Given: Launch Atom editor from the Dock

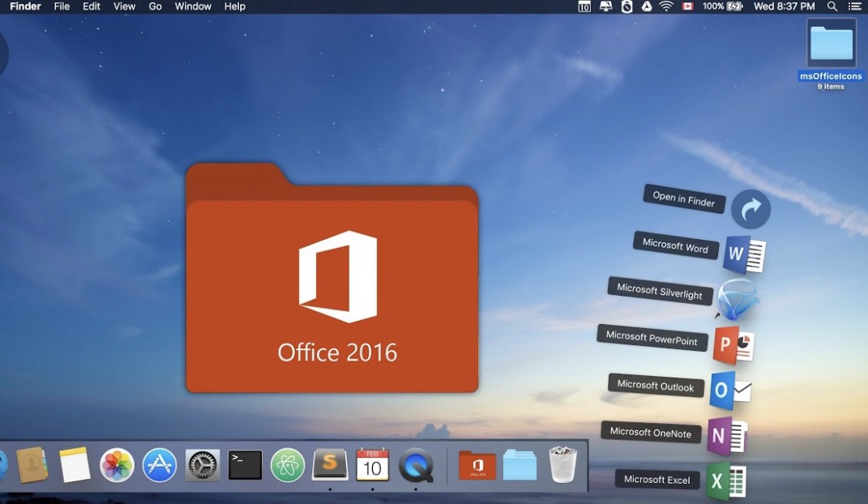Looking at the screenshot, I should point(287,464).
